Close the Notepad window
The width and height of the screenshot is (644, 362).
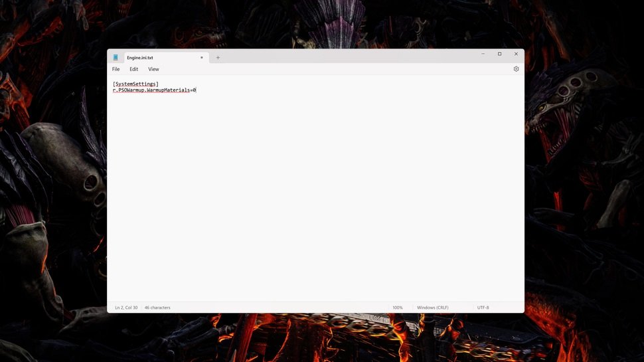coord(516,54)
